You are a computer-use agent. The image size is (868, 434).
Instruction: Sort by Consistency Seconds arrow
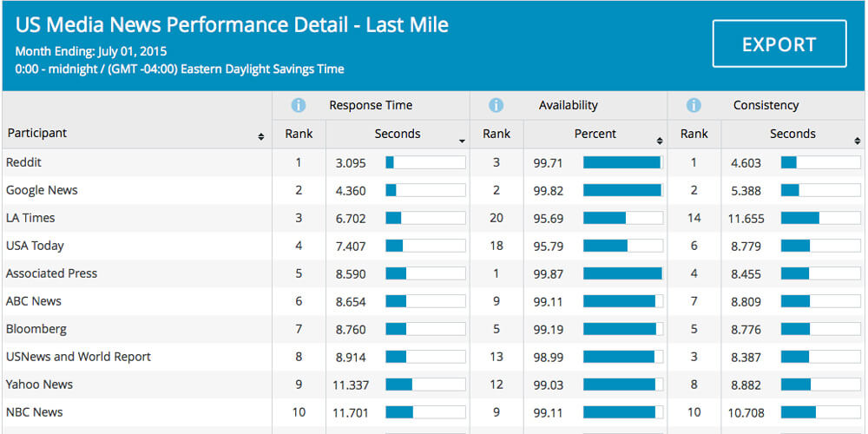point(857,141)
